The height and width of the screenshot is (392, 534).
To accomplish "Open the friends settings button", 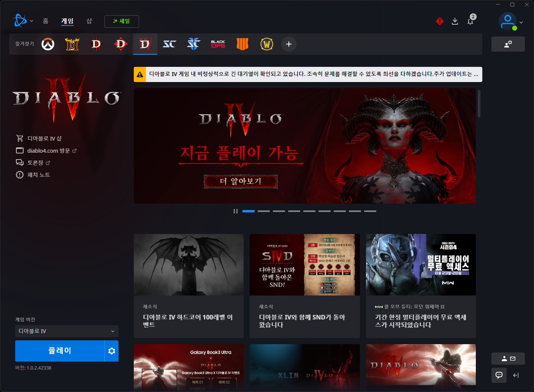I will coord(508,44).
